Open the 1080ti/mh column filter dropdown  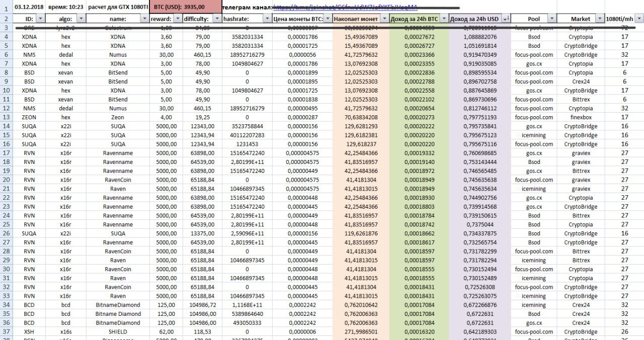(x=638, y=19)
